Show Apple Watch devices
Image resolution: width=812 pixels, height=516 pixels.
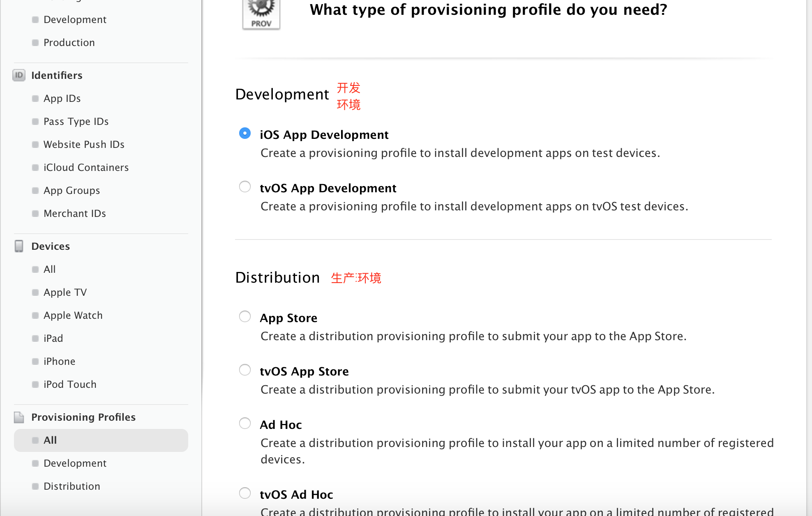73,316
